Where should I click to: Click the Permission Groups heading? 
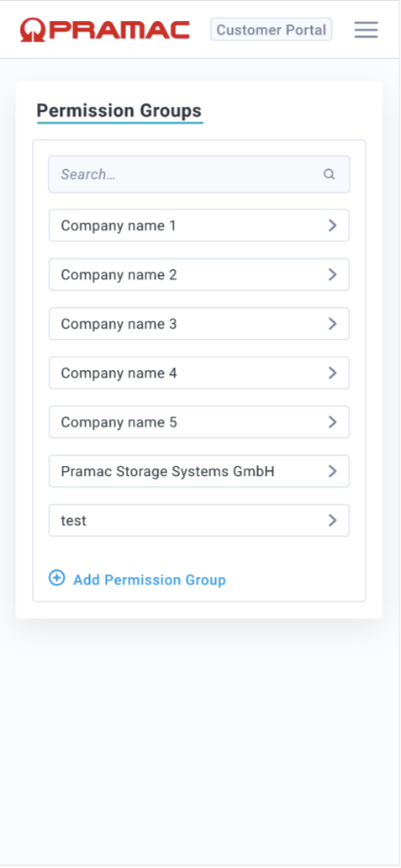point(119,111)
